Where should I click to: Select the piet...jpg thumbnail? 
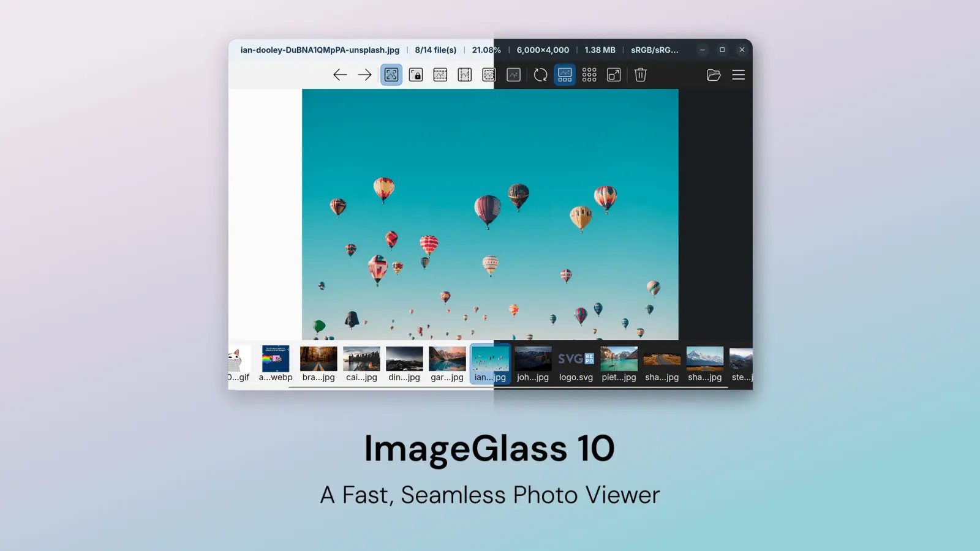(619, 364)
